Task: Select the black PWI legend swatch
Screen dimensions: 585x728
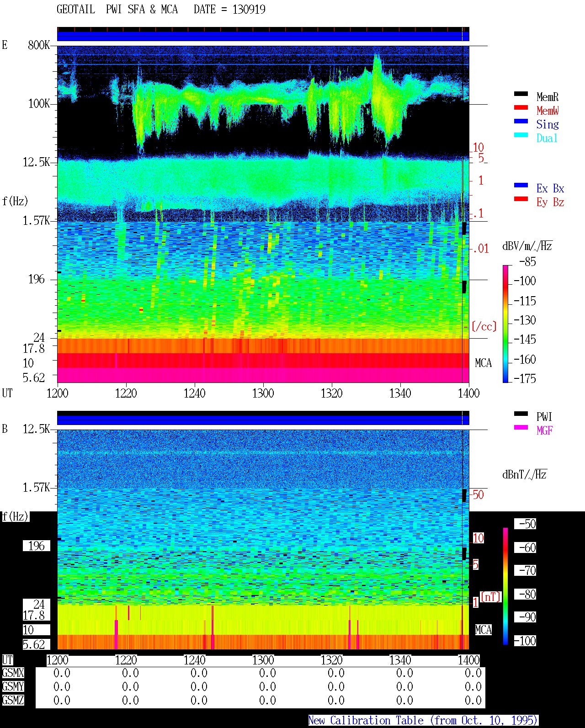Action: pos(521,414)
